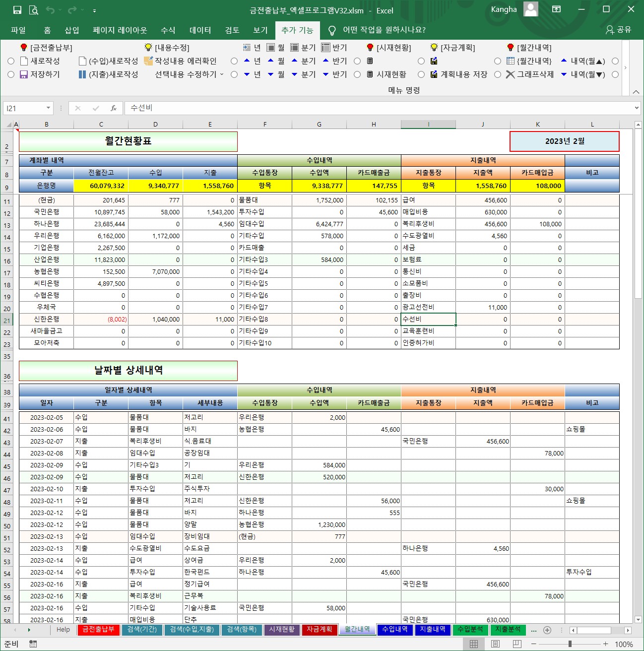
Task: Click the 새로작성 new document icon
Action: 24,61
